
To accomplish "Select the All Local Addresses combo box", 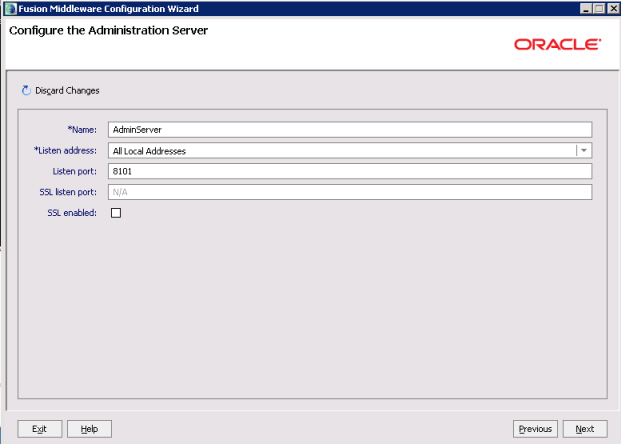I will coord(350,151).
